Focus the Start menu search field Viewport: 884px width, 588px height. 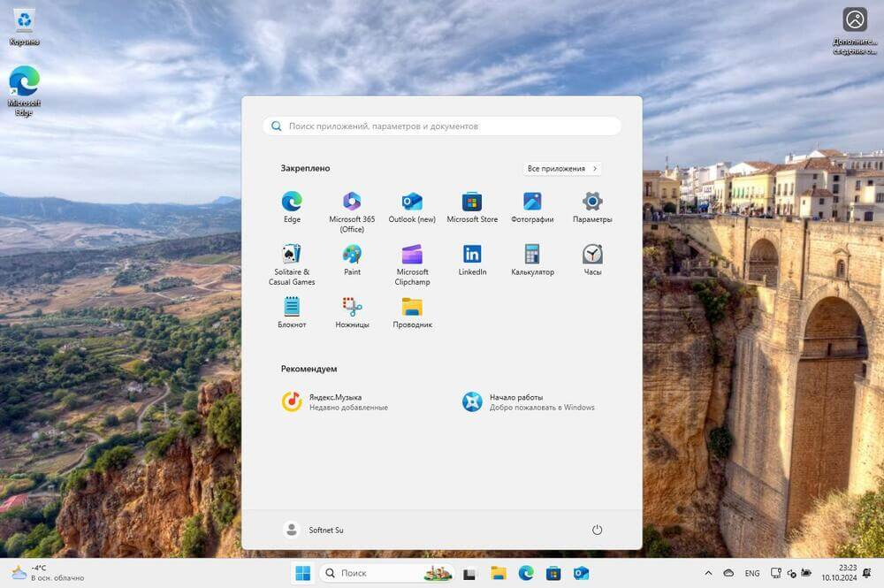pyautogui.click(x=442, y=126)
